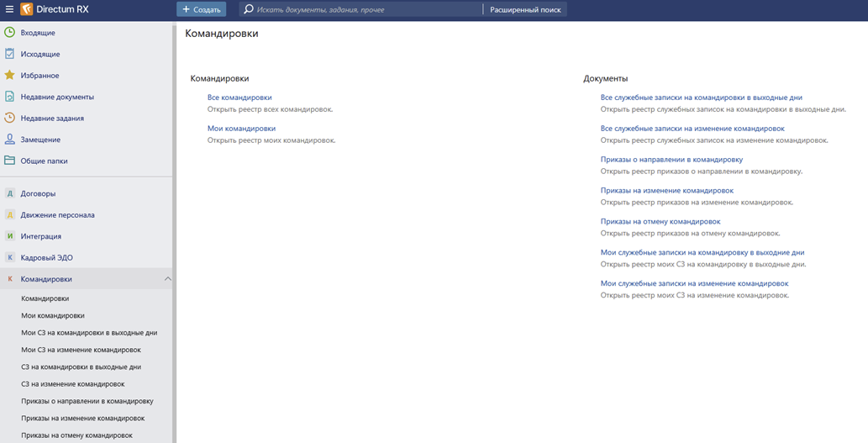Select Мои командировки in sidebar tree
This screenshot has height=443, width=868.
click(x=52, y=315)
